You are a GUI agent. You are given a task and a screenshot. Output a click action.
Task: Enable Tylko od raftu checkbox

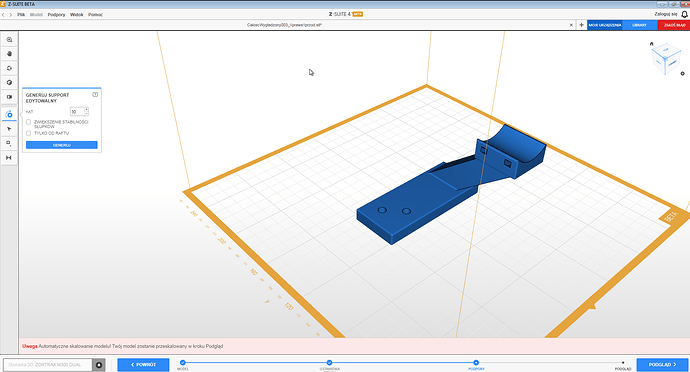click(28, 133)
